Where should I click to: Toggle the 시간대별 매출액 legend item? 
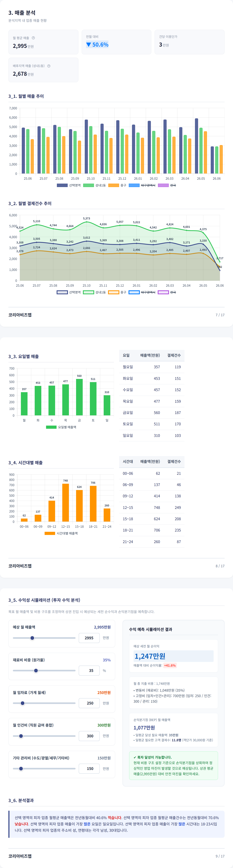61,533
